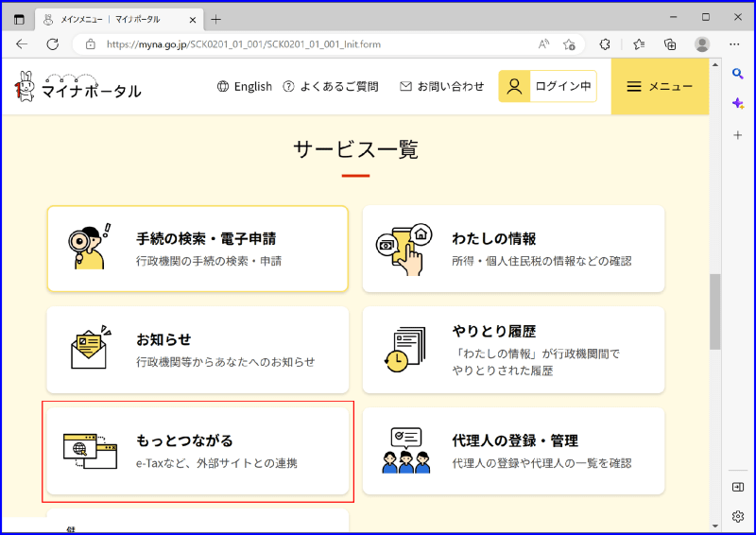Click the documents-and-clock illustration of やりとり履歴
Screen dimensions: 756x535
pyautogui.click(x=405, y=350)
